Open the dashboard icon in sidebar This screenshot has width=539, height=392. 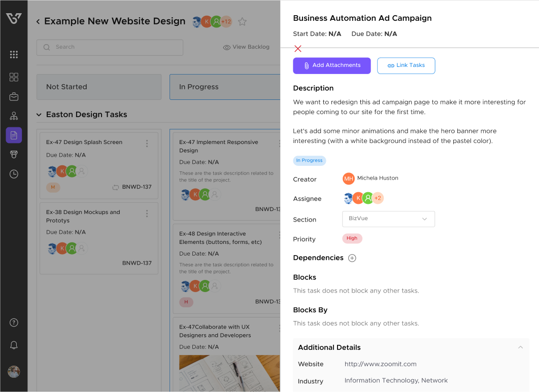[x=14, y=77]
